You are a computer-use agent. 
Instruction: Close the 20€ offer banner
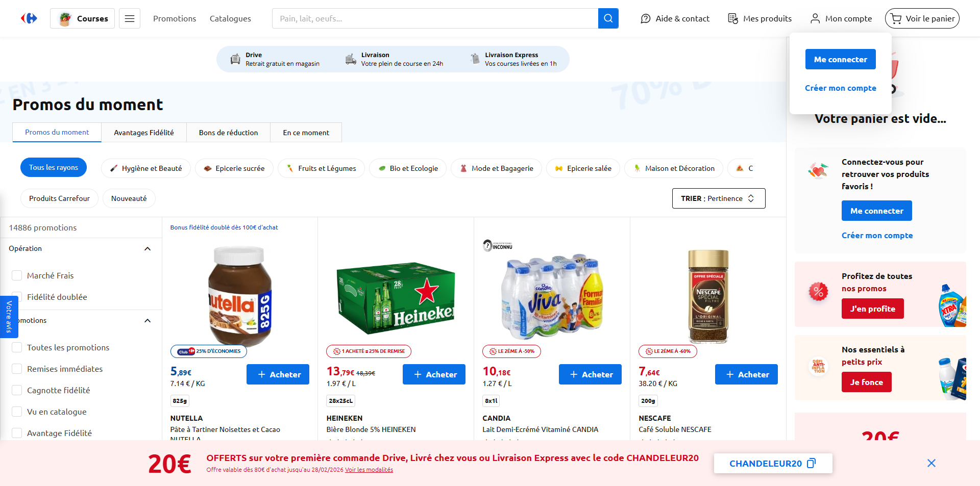coord(932,463)
